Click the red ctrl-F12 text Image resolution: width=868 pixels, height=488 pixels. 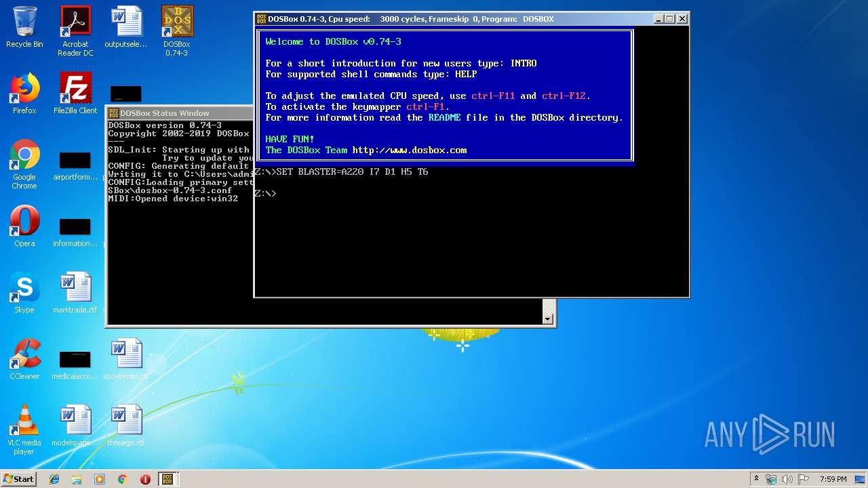click(x=564, y=96)
